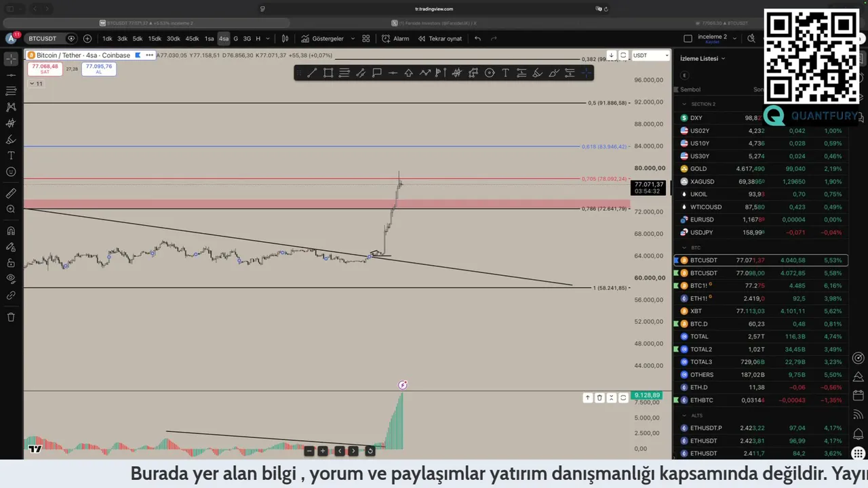Click the redo arrow in top toolbar

pyautogui.click(x=494, y=39)
